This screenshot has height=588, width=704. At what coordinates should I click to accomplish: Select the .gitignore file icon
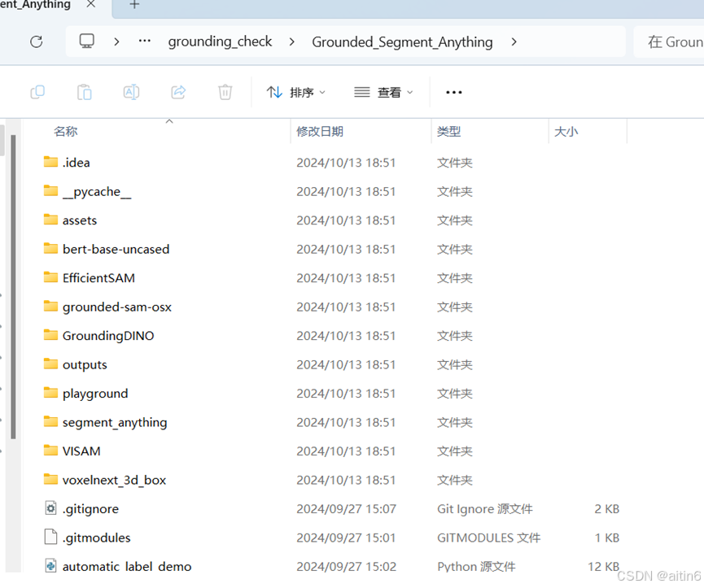click(50, 508)
